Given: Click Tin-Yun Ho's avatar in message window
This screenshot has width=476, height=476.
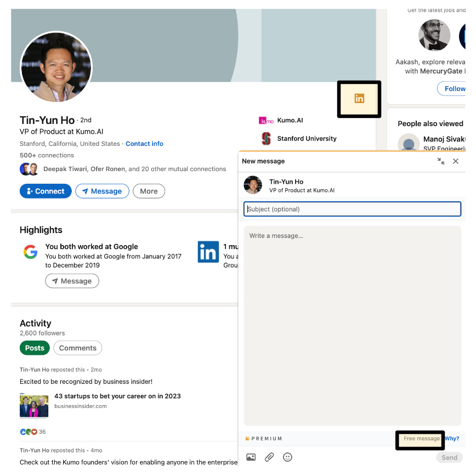Looking at the screenshot, I should 253,185.
